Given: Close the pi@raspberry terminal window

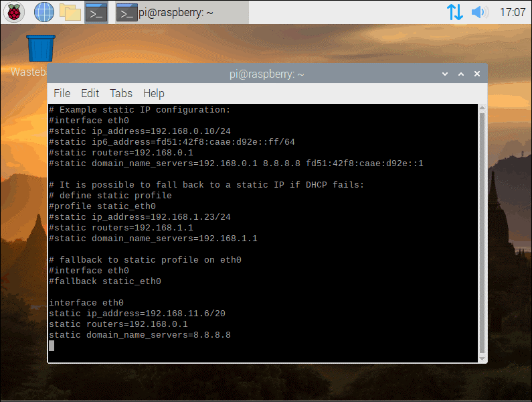Looking at the screenshot, I should tap(476, 74).
